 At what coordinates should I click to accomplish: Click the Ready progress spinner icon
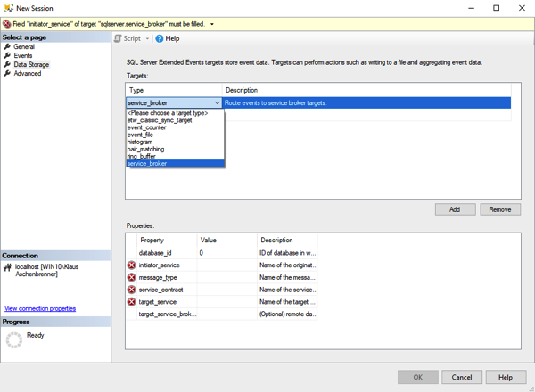tap(14, 340)
